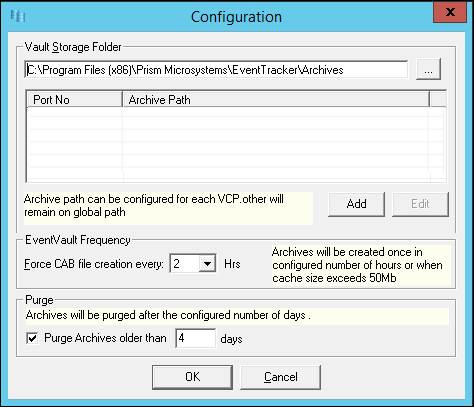
Task: Add a new VCP archive path
Action: click(x=356, y=204)
